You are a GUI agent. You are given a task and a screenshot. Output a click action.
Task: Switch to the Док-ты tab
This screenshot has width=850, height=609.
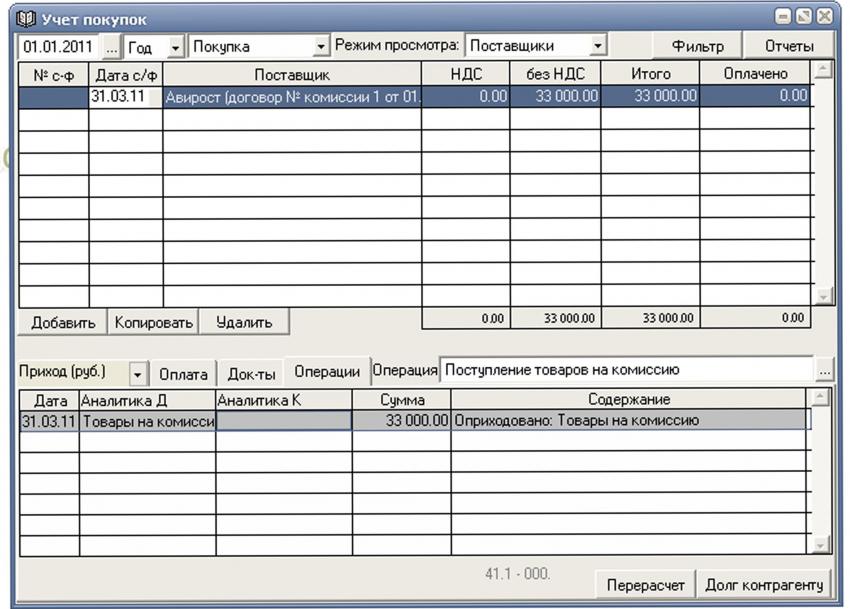[250, 373]
